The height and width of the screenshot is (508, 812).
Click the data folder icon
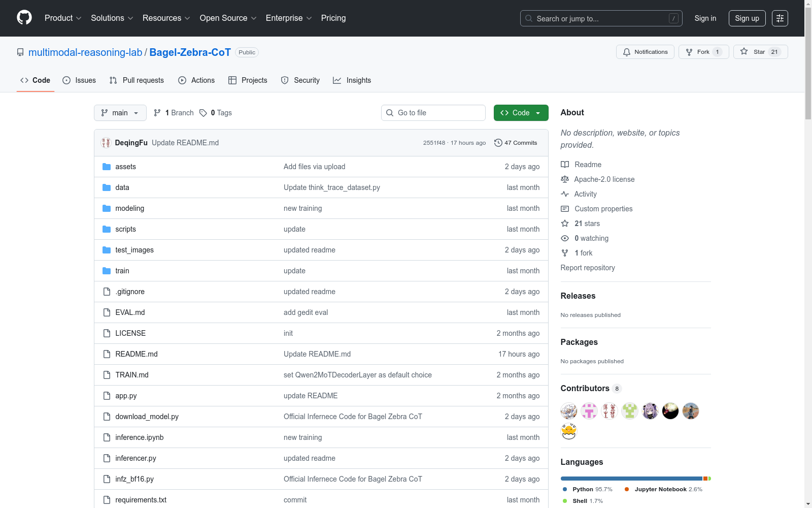point(107,187)
